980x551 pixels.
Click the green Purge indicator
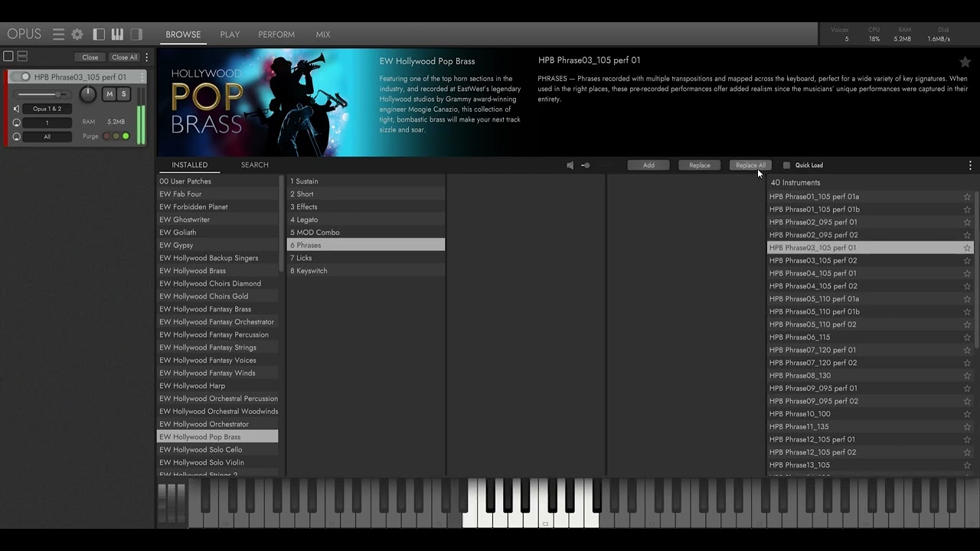(x=126, y=136)
